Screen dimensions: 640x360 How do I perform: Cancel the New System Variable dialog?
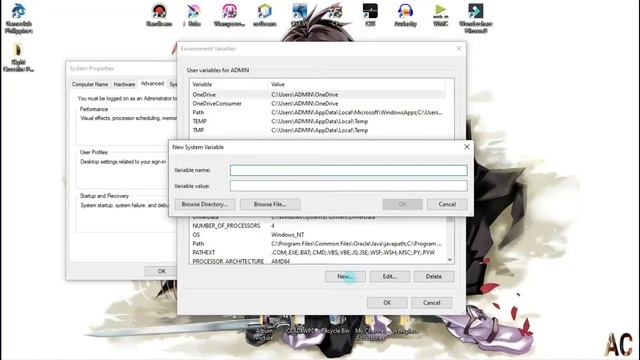[447, 204]
